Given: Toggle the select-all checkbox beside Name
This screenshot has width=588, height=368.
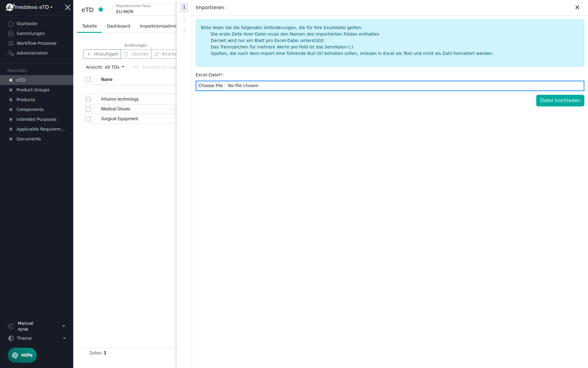Looking at the screenshot, I should point(88,79).
